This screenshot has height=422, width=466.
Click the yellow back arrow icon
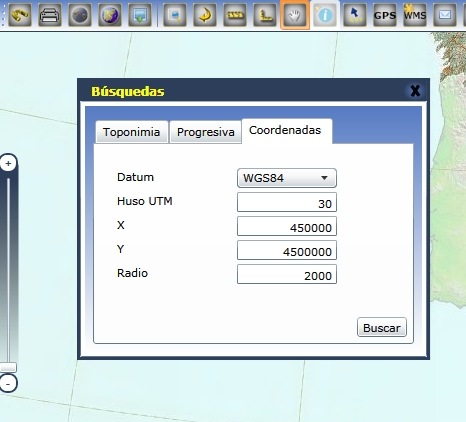pos(205,15)
